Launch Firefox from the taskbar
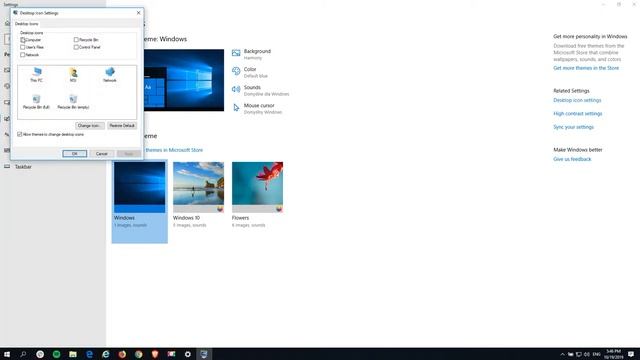The image size is (640, 360). coord(122,354)
